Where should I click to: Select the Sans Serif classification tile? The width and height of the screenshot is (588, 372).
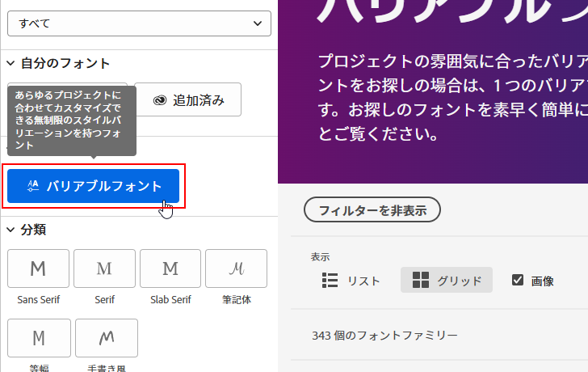point(38,268)
